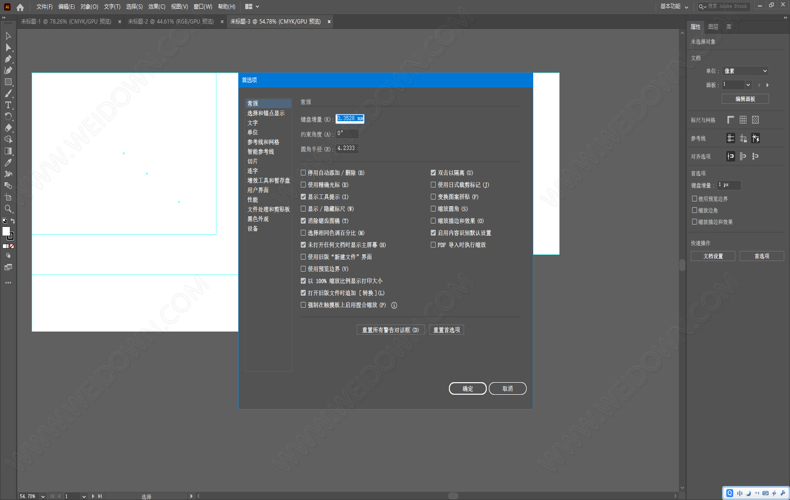The image size is (790, 500).
Task: Click info icon beside 强制在触摸板上启用捏合缩放
Action: (x=394, y=305)
